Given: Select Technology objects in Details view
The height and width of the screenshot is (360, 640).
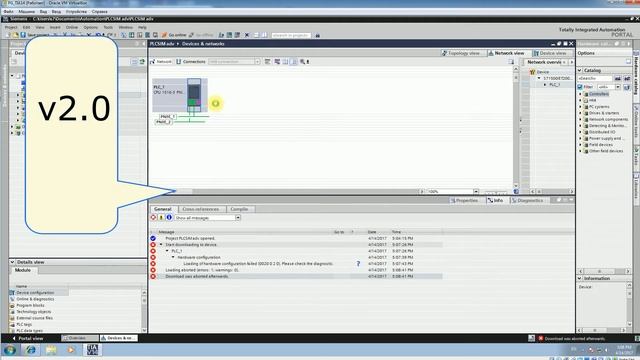Looking at the screenshot, I should click(33, 311).
